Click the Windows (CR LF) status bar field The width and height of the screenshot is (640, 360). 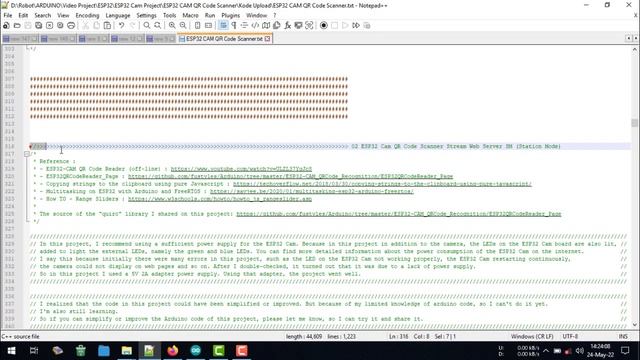[x=532, y=336]
